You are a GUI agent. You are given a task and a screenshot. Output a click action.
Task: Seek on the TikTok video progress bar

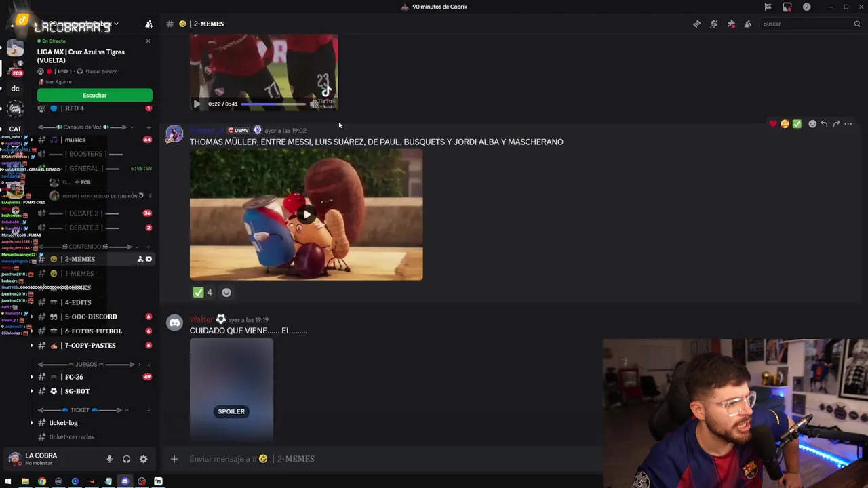pos(274,104)
